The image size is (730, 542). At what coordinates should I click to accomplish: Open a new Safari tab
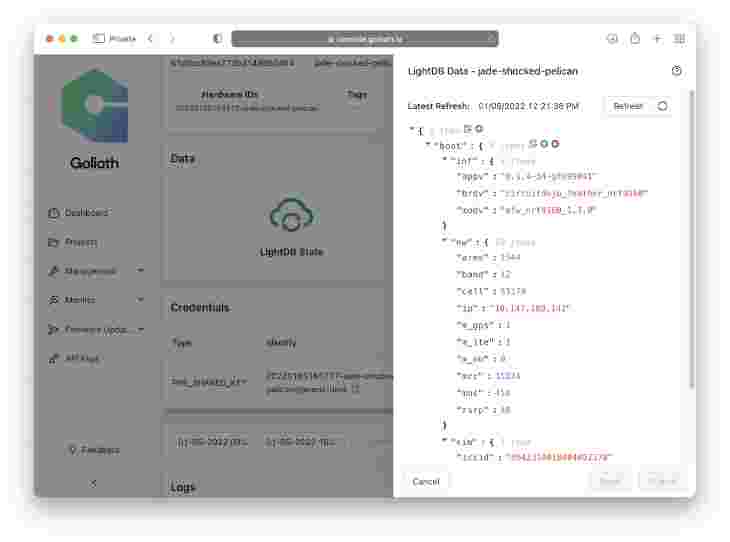(657, 38)
